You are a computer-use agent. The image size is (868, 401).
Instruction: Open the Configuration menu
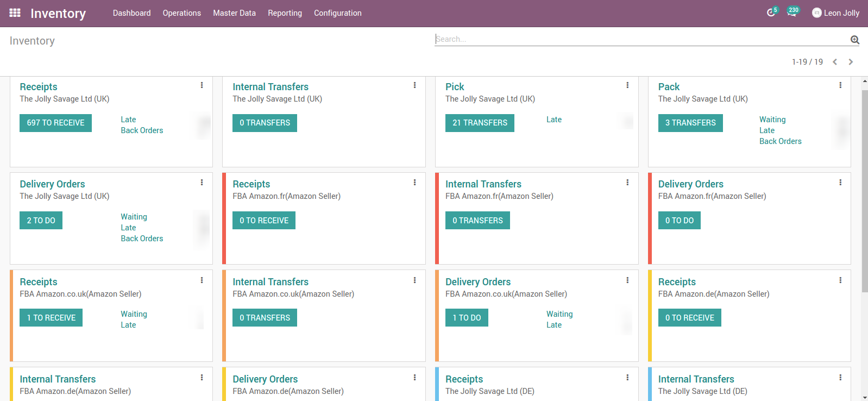(337, 13)
